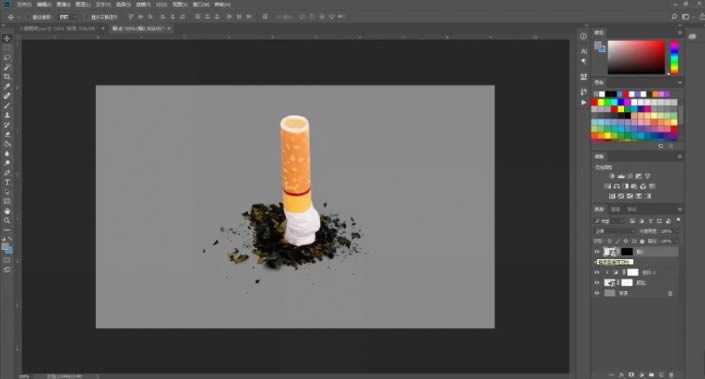705x379 pixels.
Task: Click the Create new layer icon
Action: pyautogui.click(x=661, y=374)
